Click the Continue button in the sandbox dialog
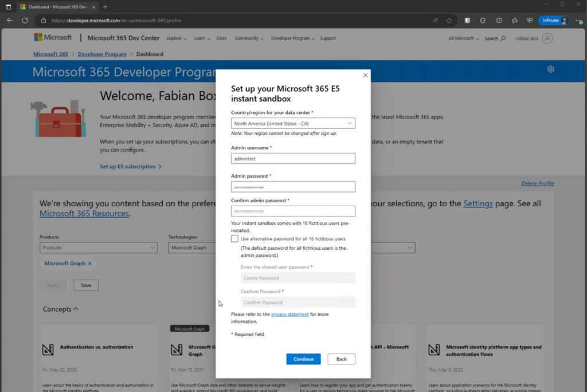Viewport: 587px width, 392px height. click(x=303, y=359)
